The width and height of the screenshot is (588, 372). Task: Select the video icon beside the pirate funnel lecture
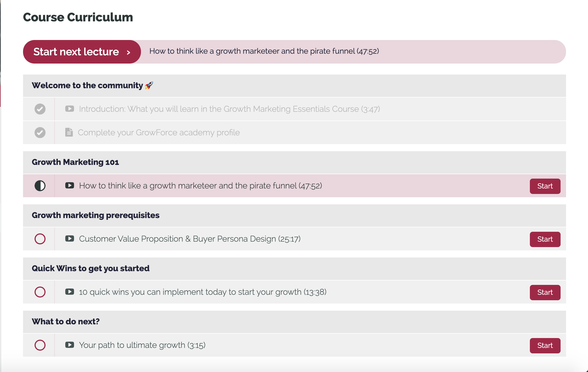70,186
